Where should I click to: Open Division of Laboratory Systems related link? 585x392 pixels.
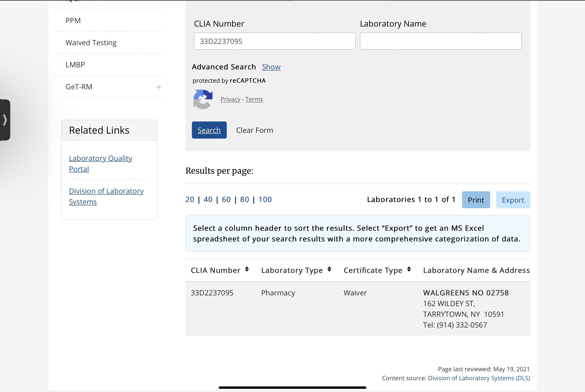106,196
